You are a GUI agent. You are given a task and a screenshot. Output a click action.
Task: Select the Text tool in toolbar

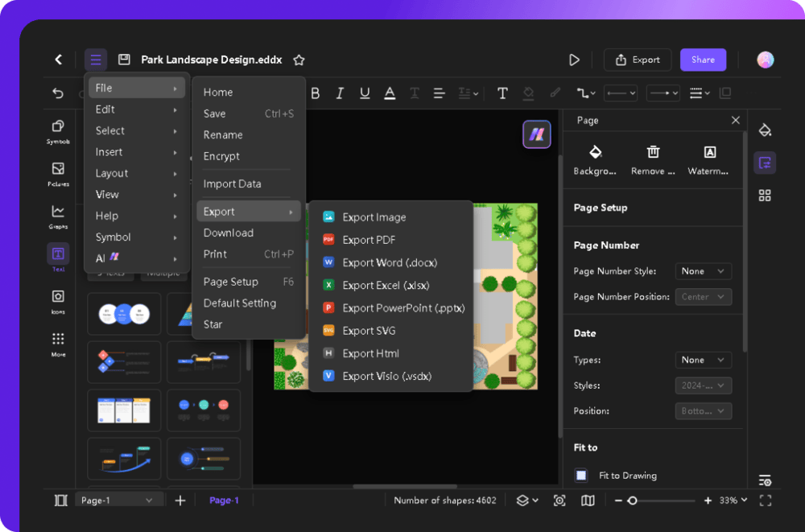coord(502,93)
